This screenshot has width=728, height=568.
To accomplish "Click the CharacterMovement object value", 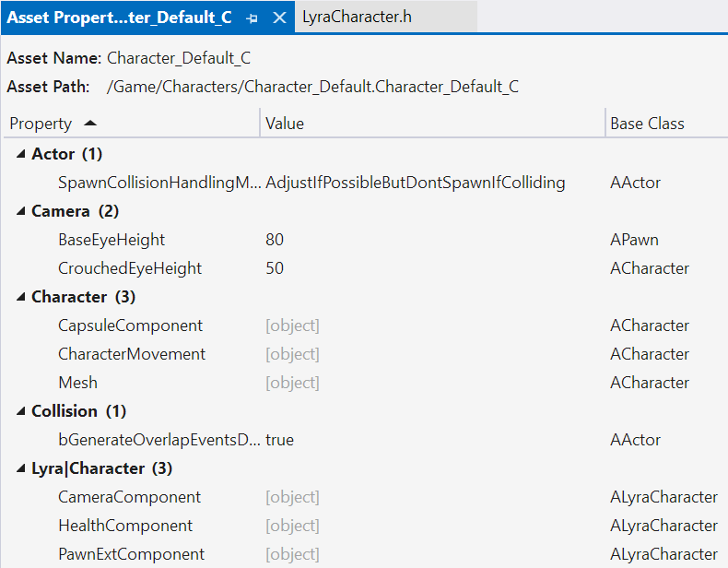I will pyautogui.click(x=292, y=354).
